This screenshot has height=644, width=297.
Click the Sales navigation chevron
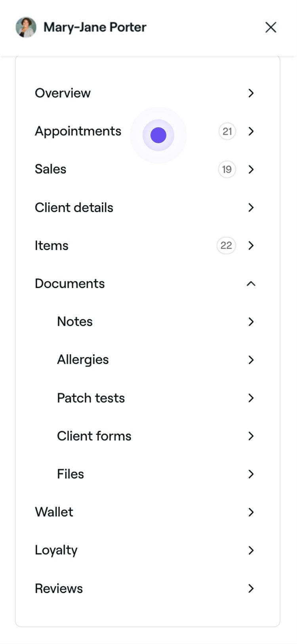[251, 169]
